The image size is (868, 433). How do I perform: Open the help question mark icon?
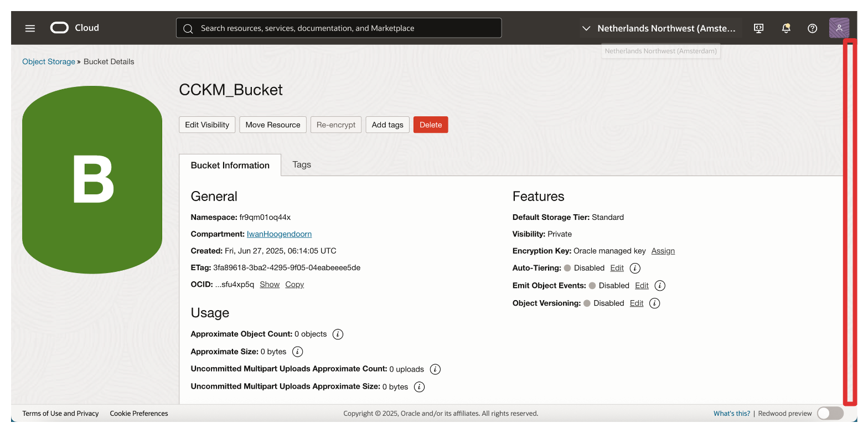[812, 28]
